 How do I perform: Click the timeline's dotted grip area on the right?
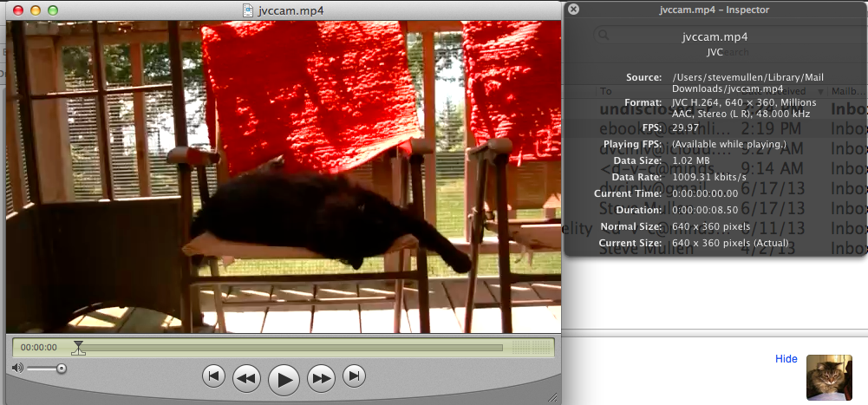pyautogui.click(x=531, y=348)
